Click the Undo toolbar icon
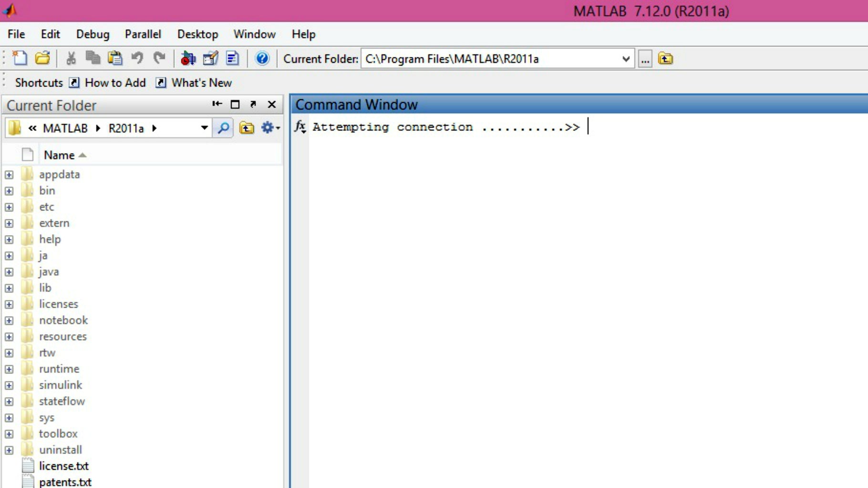 [138, 58]
